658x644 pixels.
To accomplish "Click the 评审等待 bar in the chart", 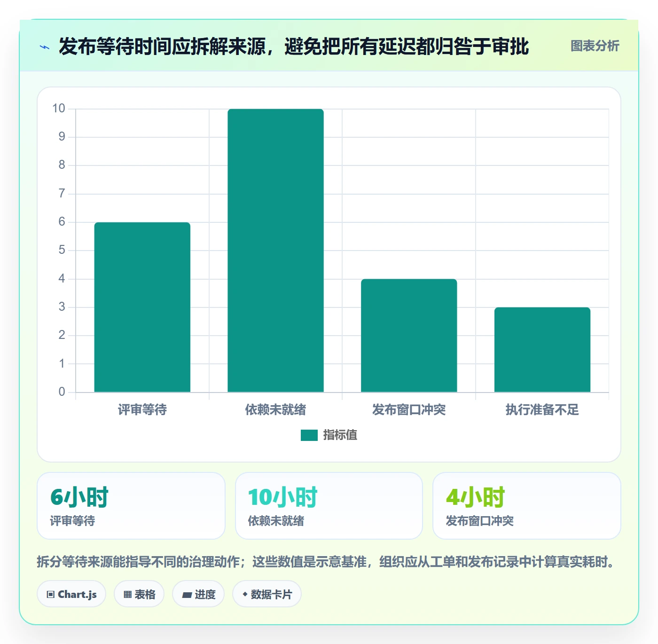I will coord(142,307).
